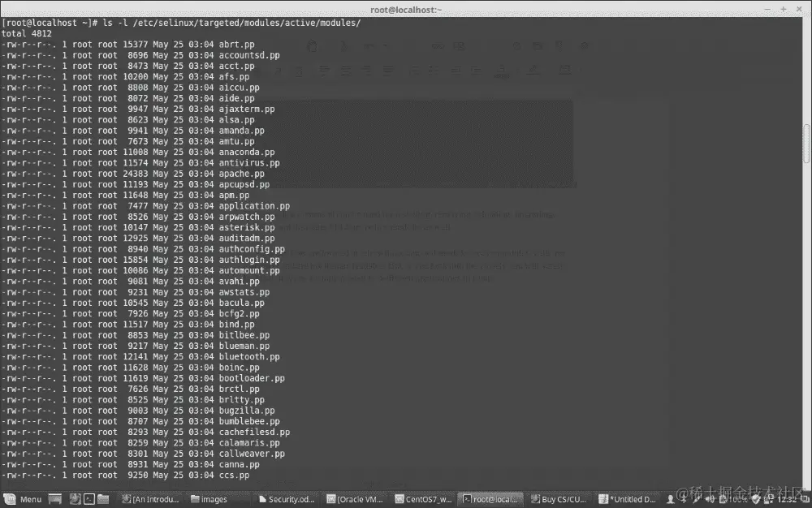Switch to the "*Untitled D..." document
This screenshot has height=508, width=812.
tap(625, 499)
